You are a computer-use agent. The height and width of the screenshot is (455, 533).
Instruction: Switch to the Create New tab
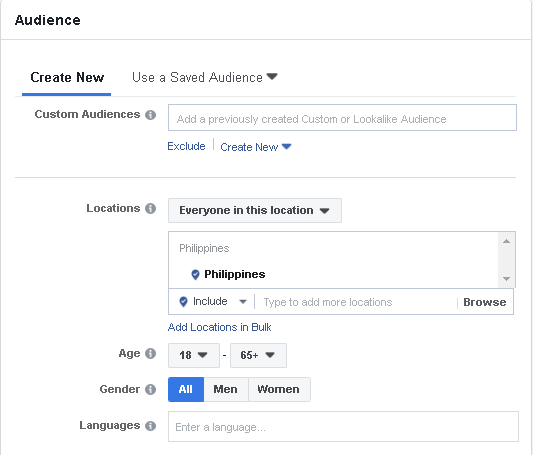67,78
